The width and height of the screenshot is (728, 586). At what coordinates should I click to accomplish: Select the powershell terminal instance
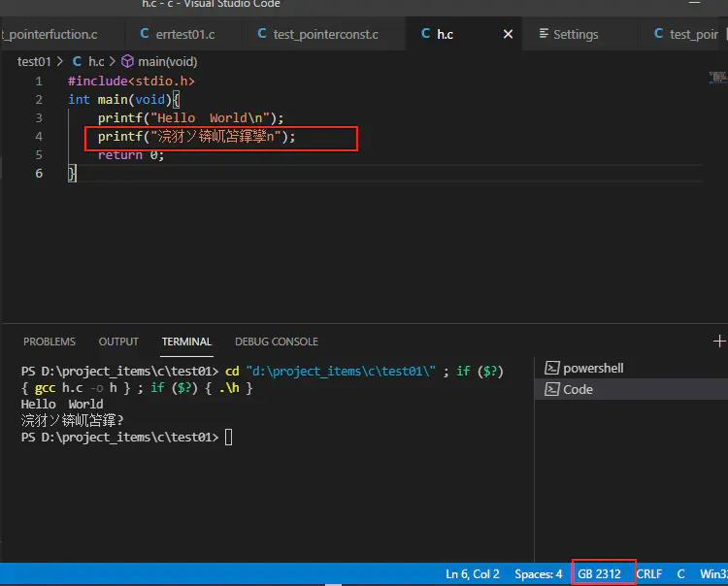(x=592, y=368)
